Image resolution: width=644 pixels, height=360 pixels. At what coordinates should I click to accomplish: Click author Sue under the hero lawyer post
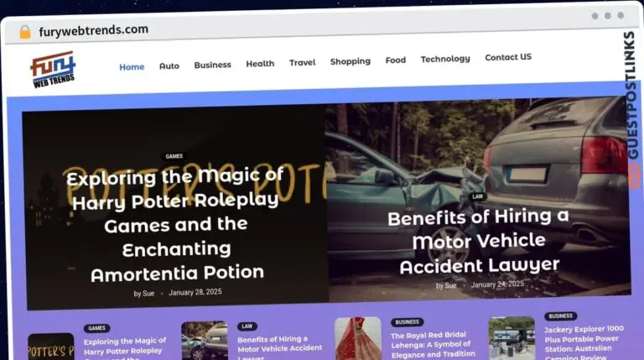tap(450, 285)
